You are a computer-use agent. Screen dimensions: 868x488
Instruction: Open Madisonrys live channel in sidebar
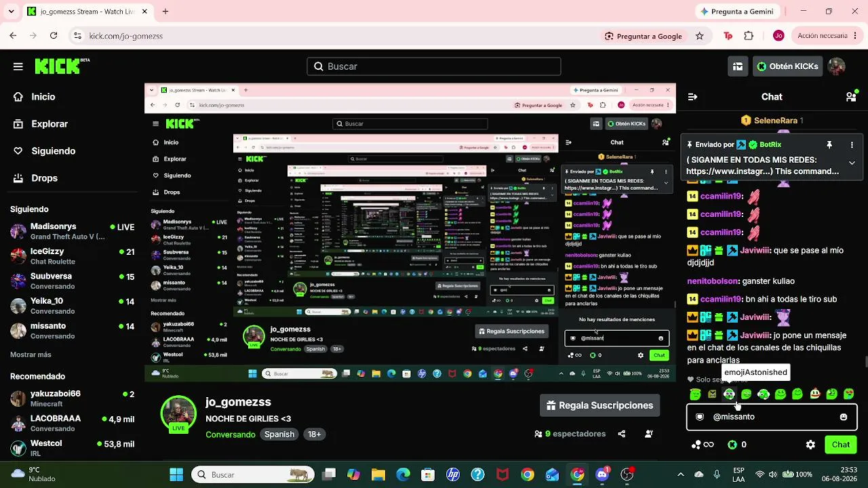pos(73,231)
